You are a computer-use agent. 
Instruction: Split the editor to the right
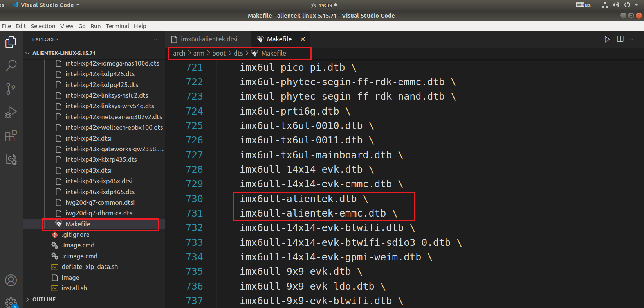click(x=620, y=39)
